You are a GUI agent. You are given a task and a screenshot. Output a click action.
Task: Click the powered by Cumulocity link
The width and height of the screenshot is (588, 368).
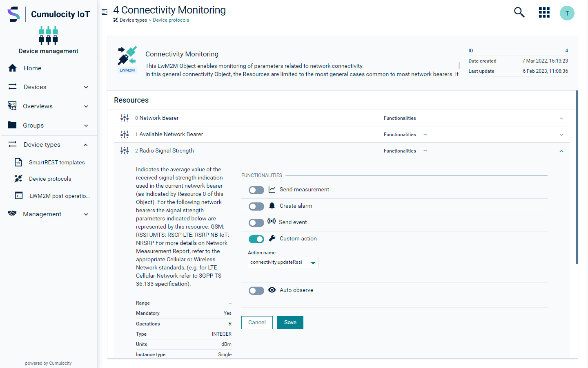pyautogui.click(x=48, y=363)
